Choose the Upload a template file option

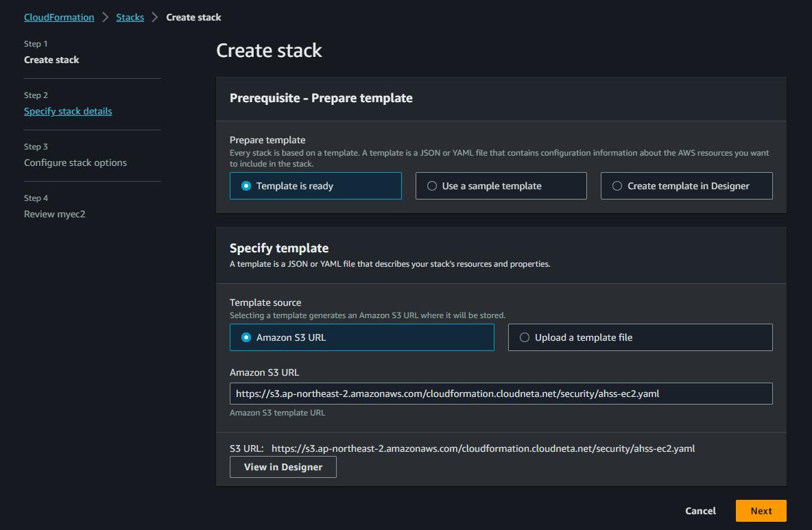point(640,337)
